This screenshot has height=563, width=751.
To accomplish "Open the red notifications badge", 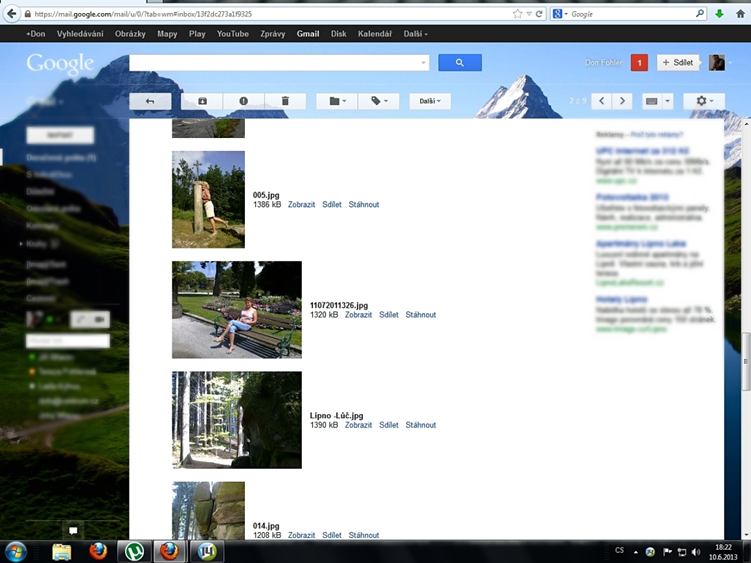I will (x=639, y=63).
